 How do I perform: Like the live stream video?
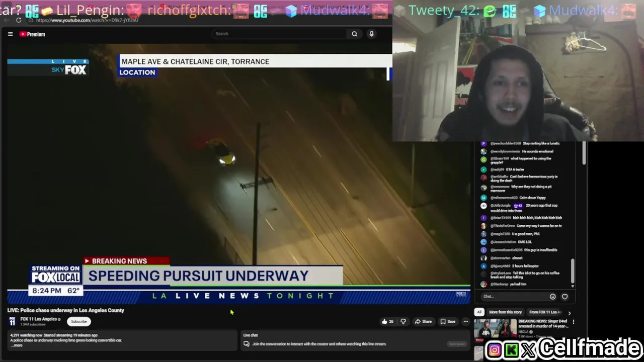387,322
